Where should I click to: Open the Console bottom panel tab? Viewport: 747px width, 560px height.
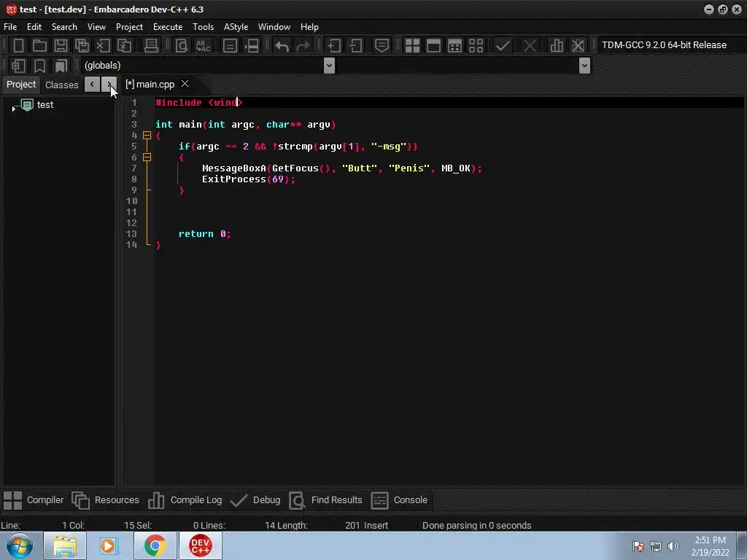[399, 500]
